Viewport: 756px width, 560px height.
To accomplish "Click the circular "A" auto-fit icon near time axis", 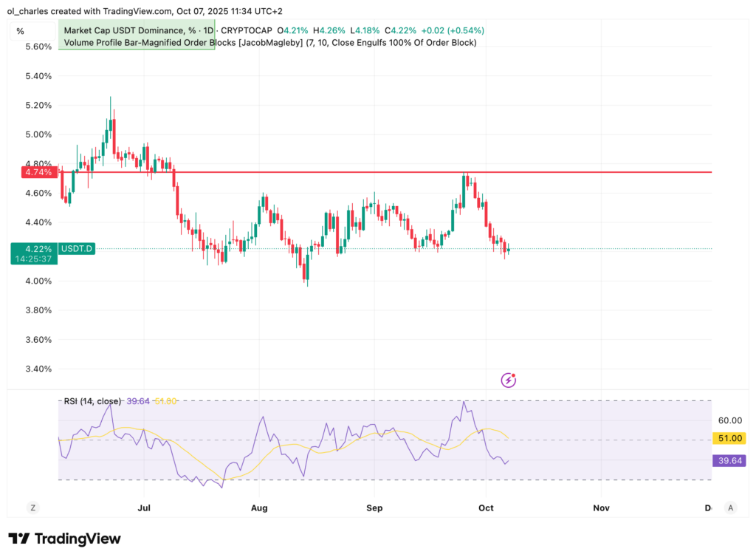I will 730,508.
